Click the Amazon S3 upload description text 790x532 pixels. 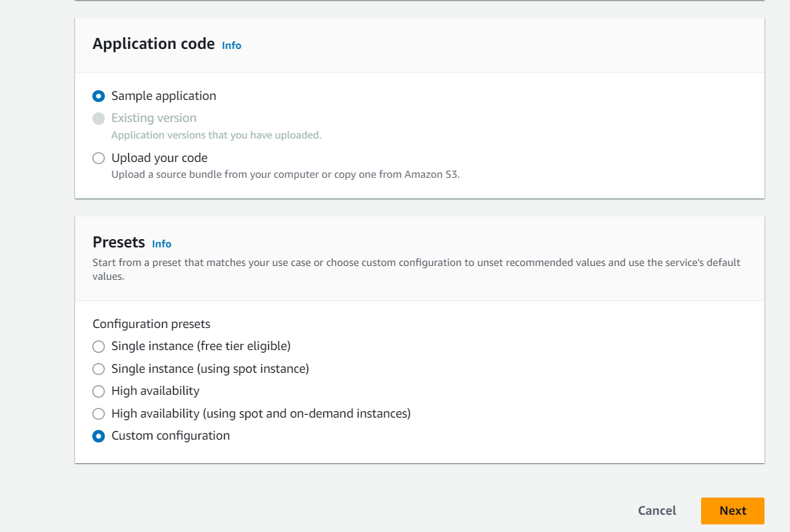(x=287, y=174)
